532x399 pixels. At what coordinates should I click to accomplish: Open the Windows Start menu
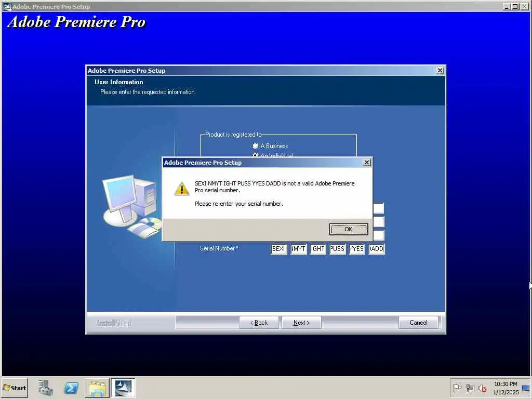[x=14, y=388]
